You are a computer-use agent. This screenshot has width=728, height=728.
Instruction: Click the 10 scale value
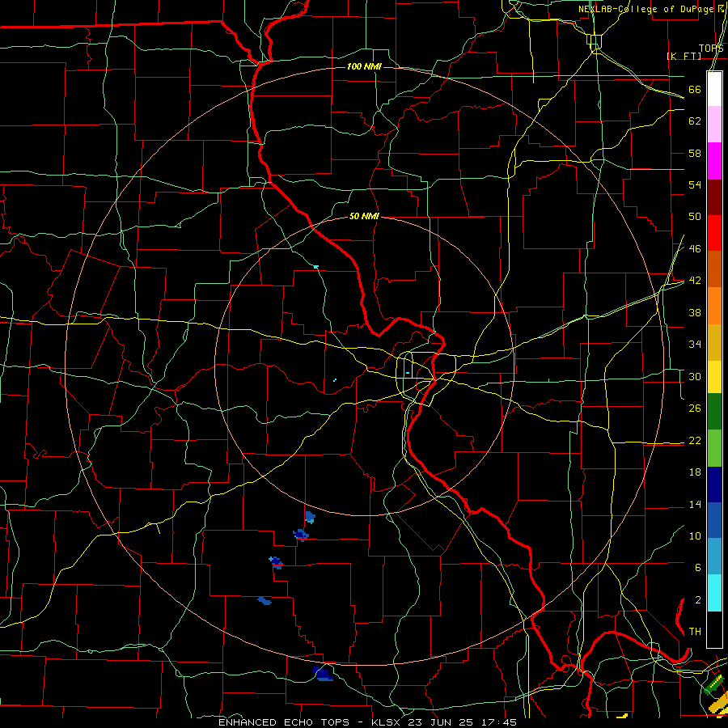pos(695,535)
